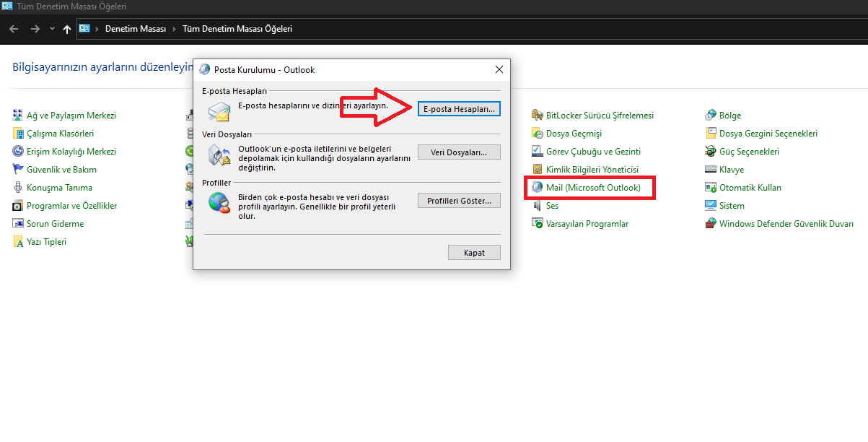Open the Güvenlik ve Bakım flag icon
This screenshot has width=868, height=442.
pos(18,170)
